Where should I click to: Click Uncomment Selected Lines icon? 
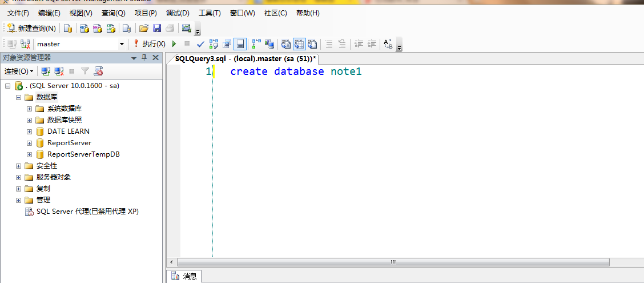pos(342,43)
